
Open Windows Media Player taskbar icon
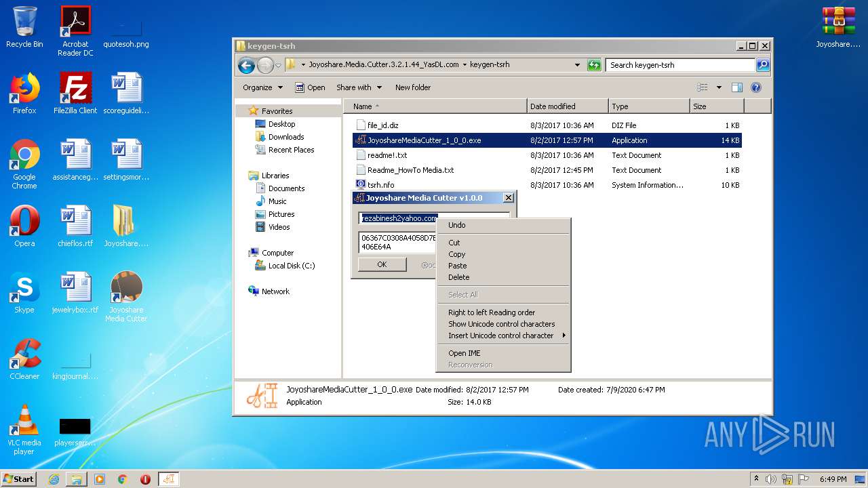[x=100, y=479]
